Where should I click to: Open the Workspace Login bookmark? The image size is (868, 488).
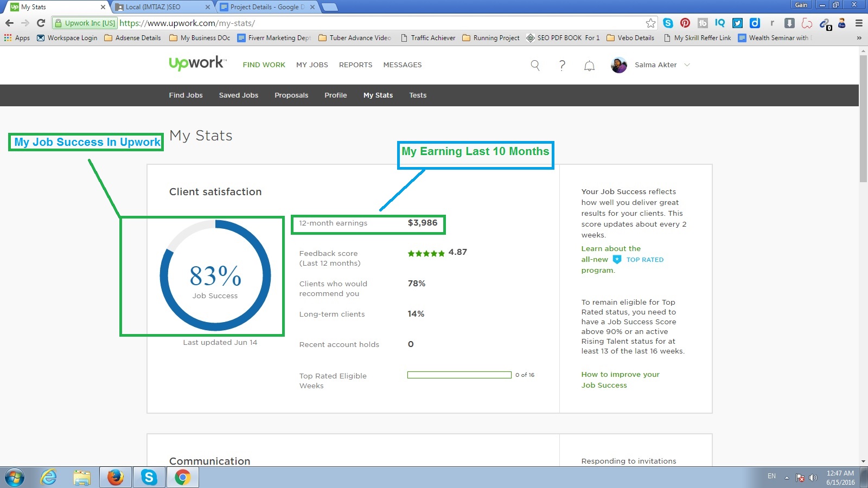(x=67, y=38)
